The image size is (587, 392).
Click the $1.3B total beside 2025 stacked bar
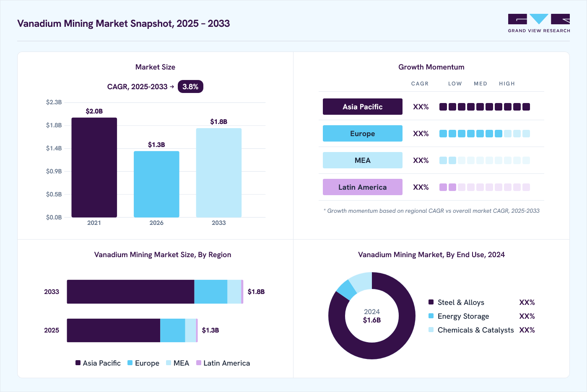210,330
